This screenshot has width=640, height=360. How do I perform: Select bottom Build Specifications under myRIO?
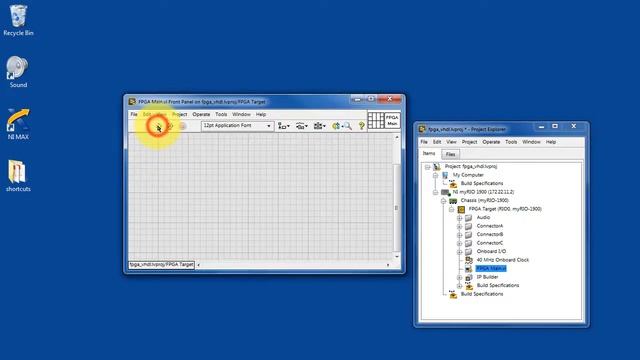[482, 294]
